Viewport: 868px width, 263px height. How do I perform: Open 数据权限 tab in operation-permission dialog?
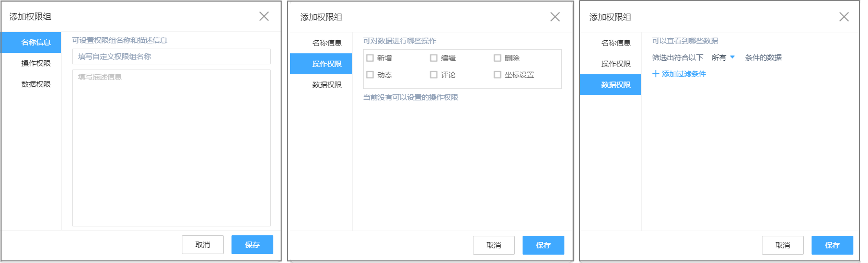click(327, 85)
